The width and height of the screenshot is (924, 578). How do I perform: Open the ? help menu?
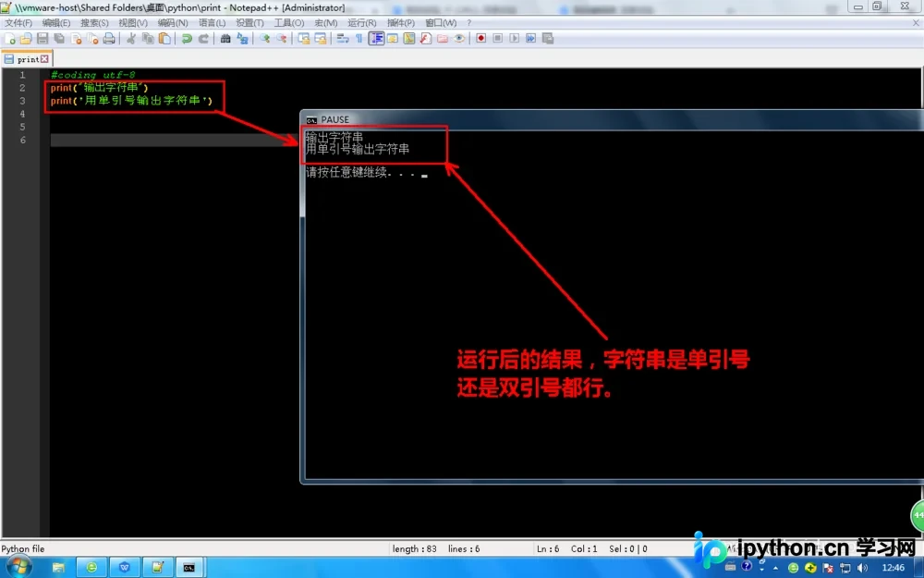(469, 22)
